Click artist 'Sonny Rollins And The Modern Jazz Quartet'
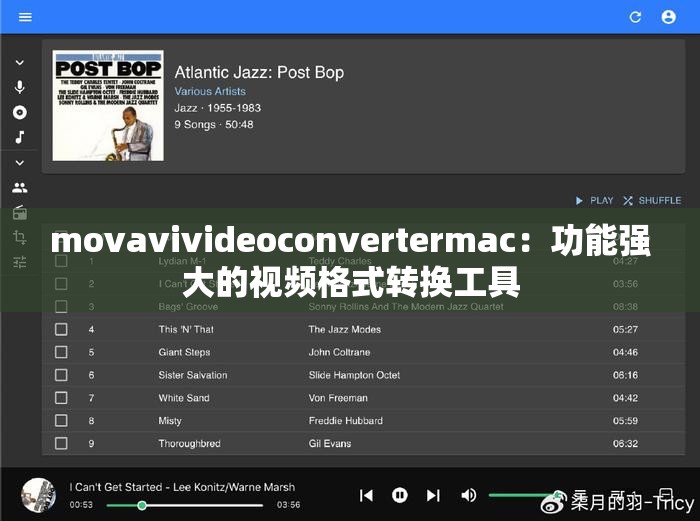The width and height of the screenshot is (700, 521). coord(406,307)
